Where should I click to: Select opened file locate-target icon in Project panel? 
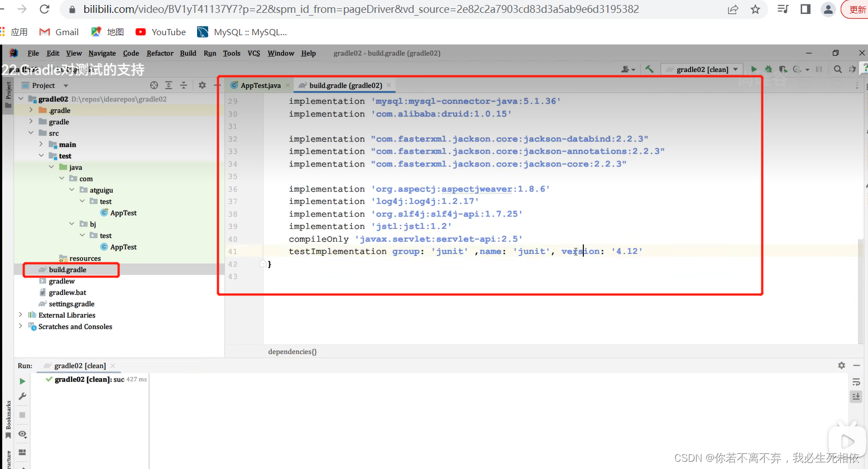154,85
